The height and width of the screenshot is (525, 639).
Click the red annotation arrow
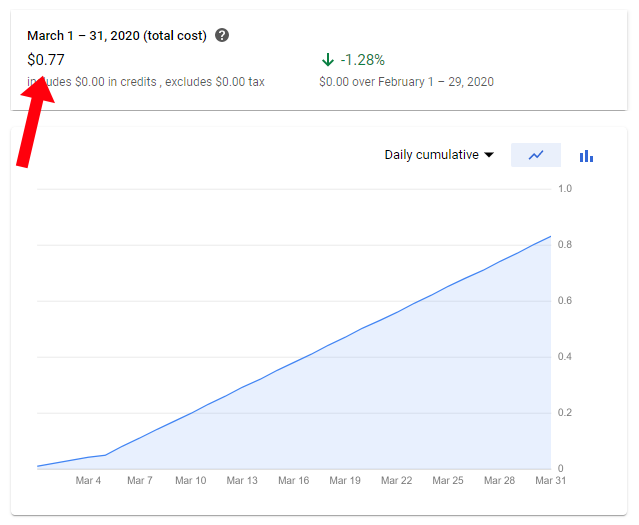click(34, 118)
